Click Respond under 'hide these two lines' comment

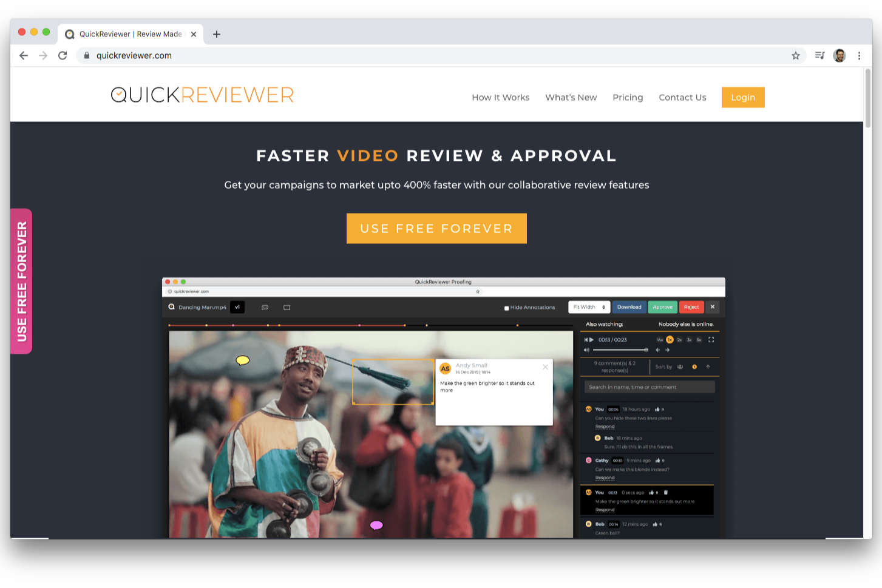click(605, 427)
